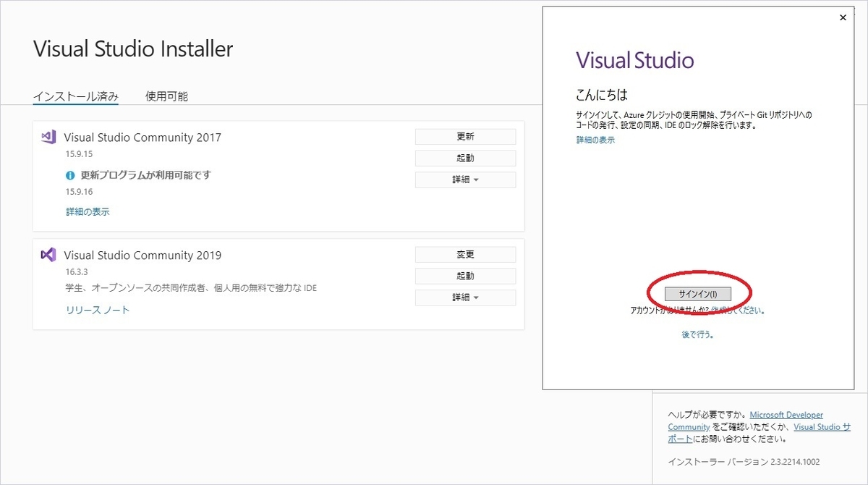The image size is (868, 485).
Task: Click Visual Studio Community 2017 title text
Action: [142, 138]
